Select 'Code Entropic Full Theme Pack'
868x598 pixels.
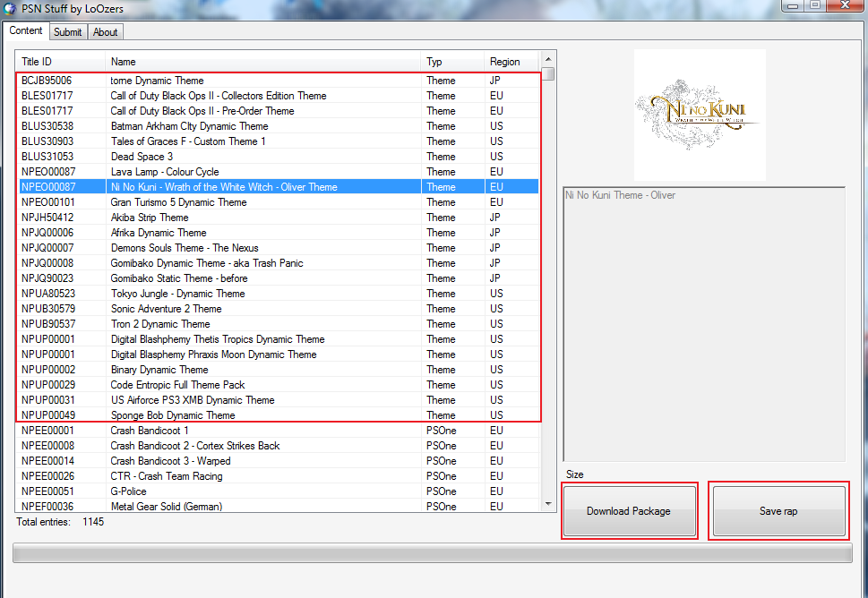pyautogui.click(x=279, y=384)
